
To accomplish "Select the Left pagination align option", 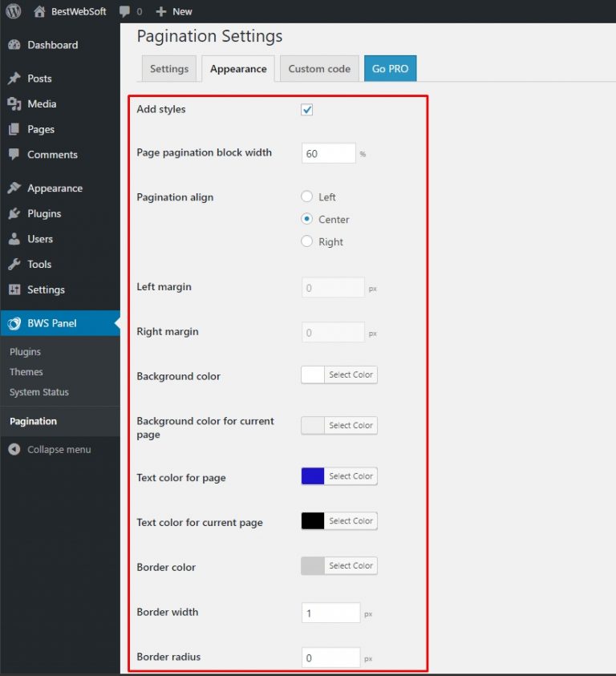I will (306, 196).
